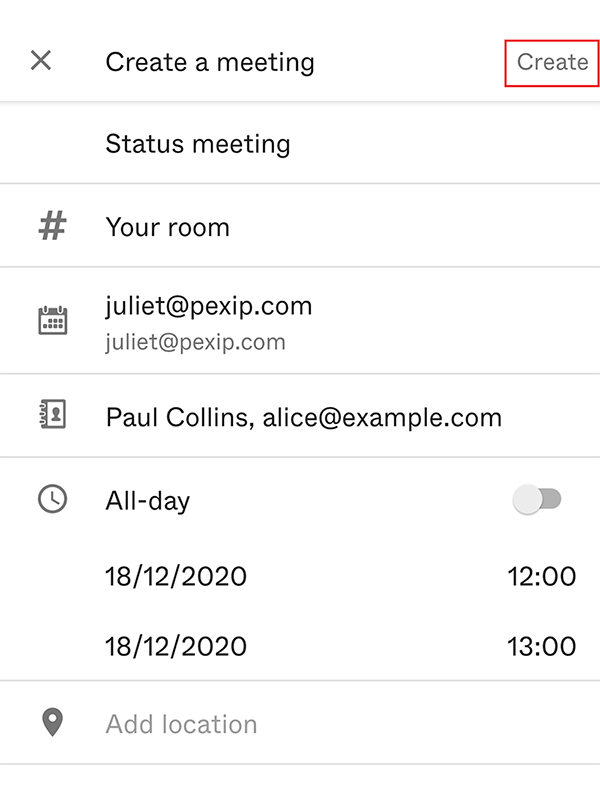Select the Your room option
The image size is (600, 794).
(167, 227)
